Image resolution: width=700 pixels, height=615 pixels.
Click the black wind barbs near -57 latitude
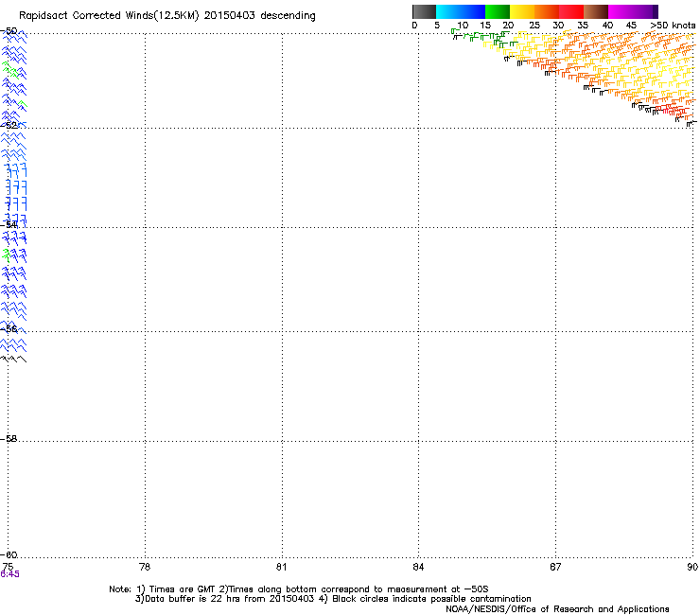13,359
